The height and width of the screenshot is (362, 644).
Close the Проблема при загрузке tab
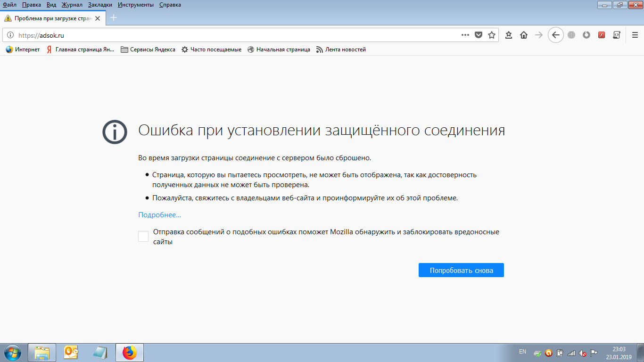click(98, 18)
